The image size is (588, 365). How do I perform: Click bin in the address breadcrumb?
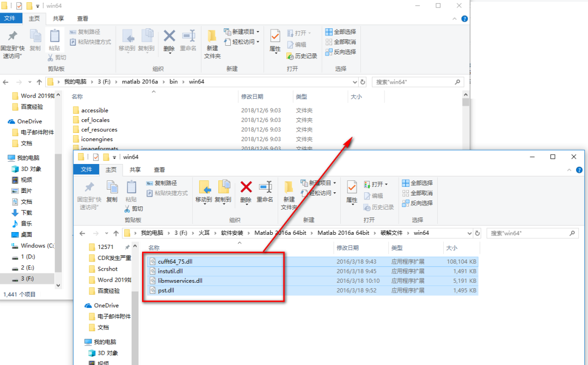pos(174,81)
